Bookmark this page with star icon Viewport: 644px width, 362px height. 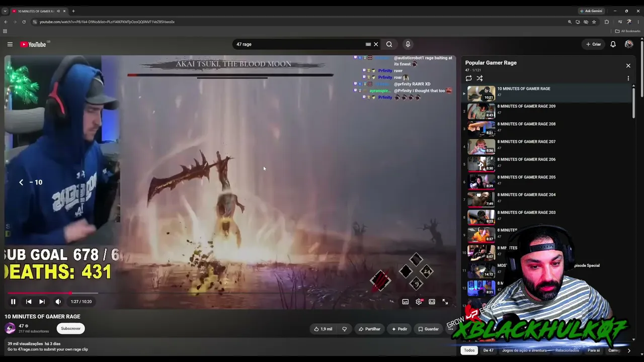(594, 22)
